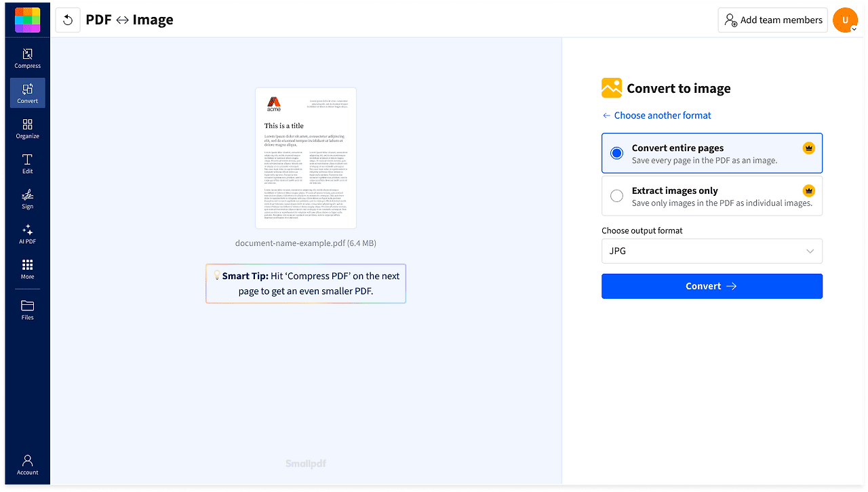Open the JPG output format dropdown
The width and height of the screenshot is (868, 492).
tap(712, 251)
